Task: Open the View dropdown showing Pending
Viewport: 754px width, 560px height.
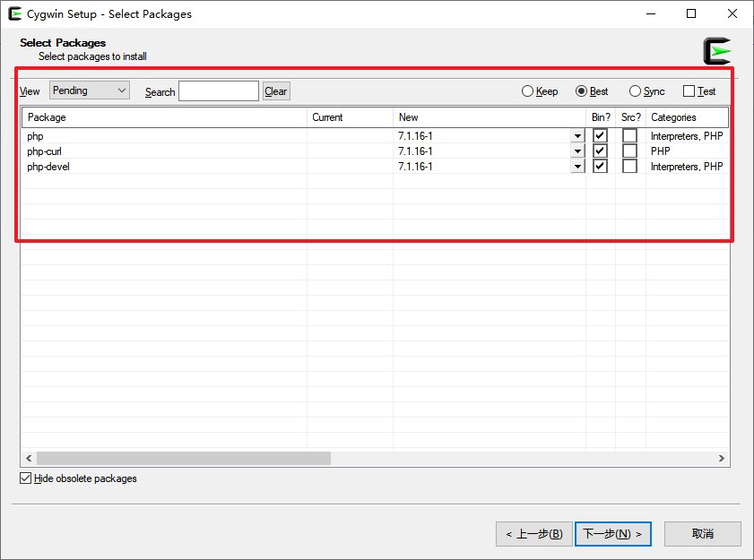Action: pyautogui.click(x=90, y=90)
